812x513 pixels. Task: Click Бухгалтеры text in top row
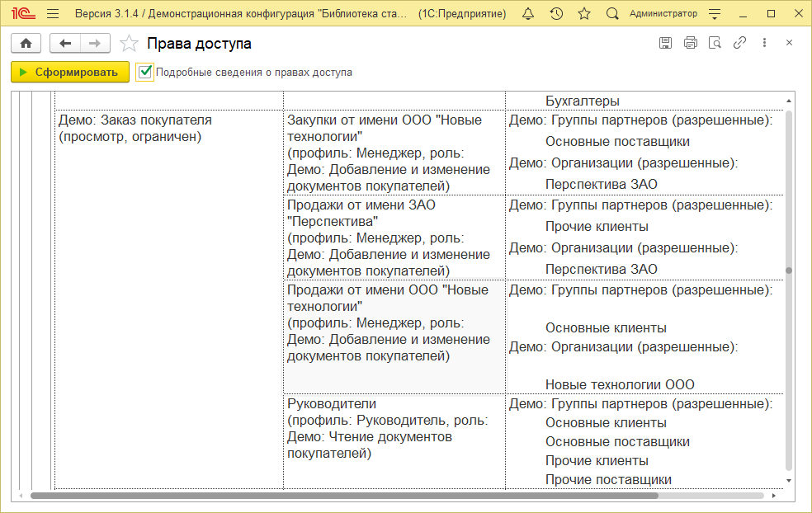pyautogui.click(x=582, y=101)
